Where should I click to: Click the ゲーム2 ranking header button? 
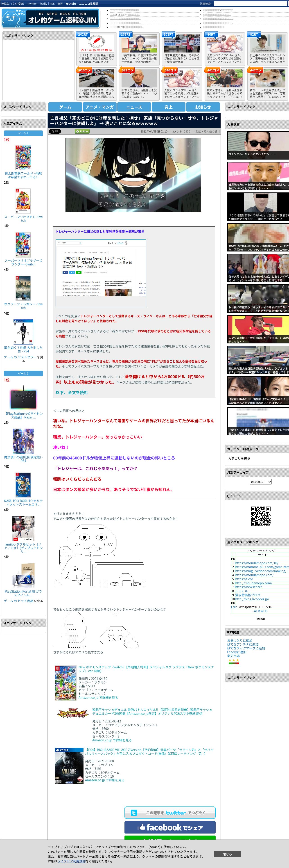tap(23, 373)
